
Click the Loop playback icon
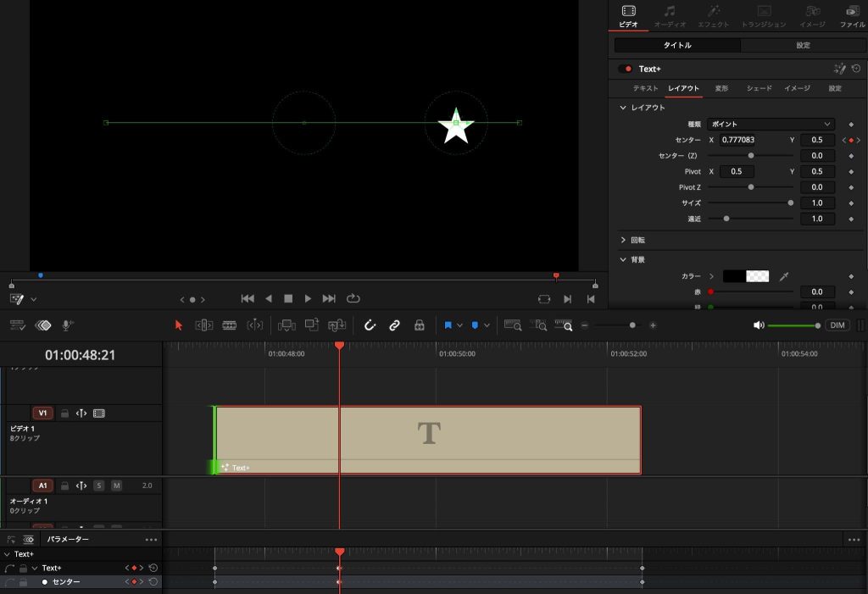pos(353,299)
